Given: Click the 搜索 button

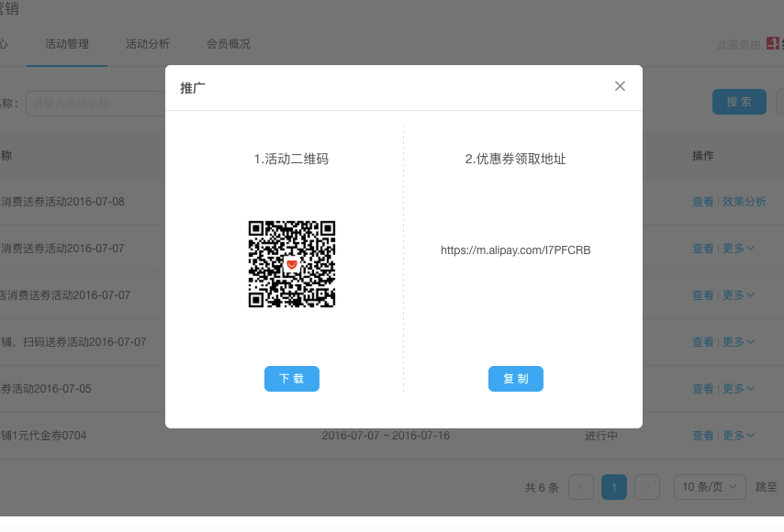Looking at the screenshot, I should point(739,102).
